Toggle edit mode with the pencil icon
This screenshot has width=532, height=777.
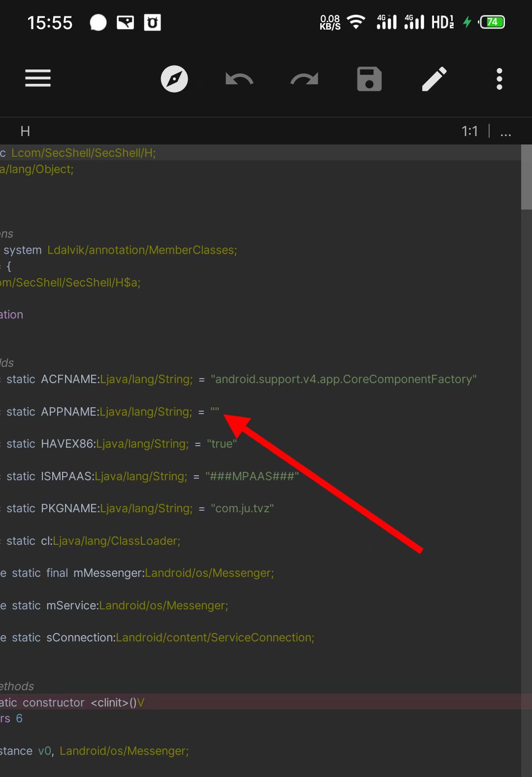point(434,79)
